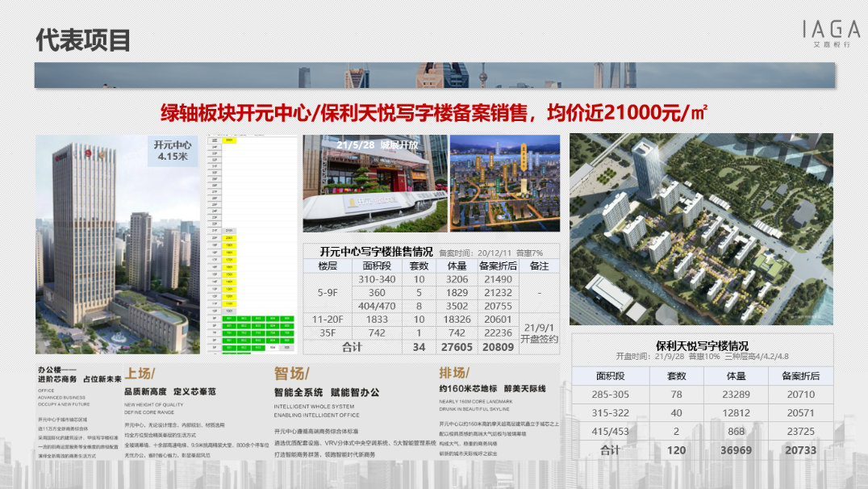Click the 楼层 column header
This screenshot has height=489, width=868.
328,265
